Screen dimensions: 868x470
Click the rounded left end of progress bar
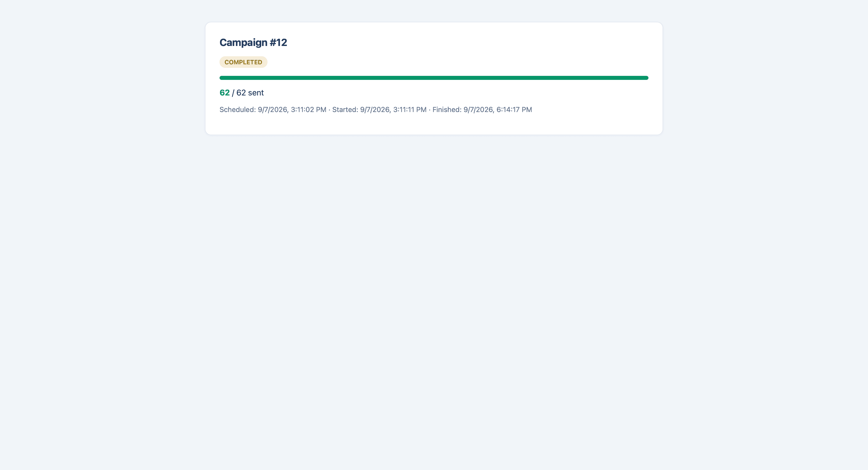pos(221,78)
